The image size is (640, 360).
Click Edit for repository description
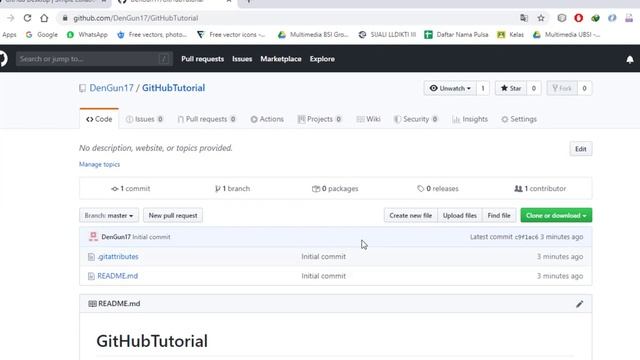581,149
